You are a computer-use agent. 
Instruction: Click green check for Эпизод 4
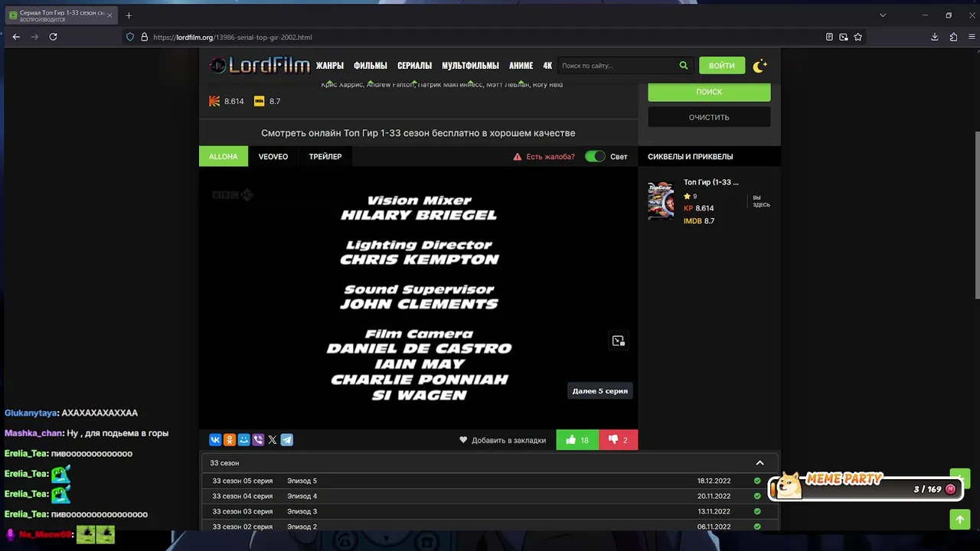[757, 496]
